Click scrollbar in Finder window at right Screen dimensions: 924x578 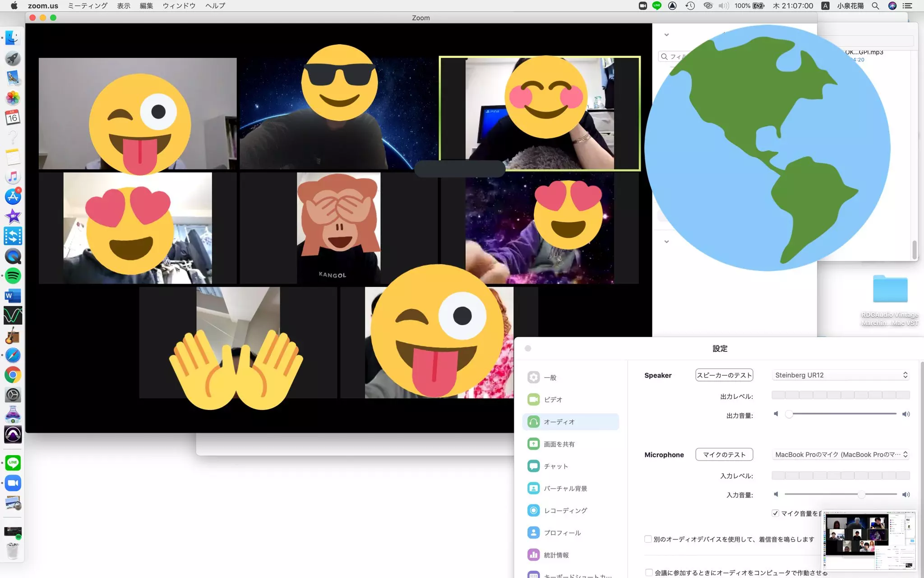(x=915, y=249)
